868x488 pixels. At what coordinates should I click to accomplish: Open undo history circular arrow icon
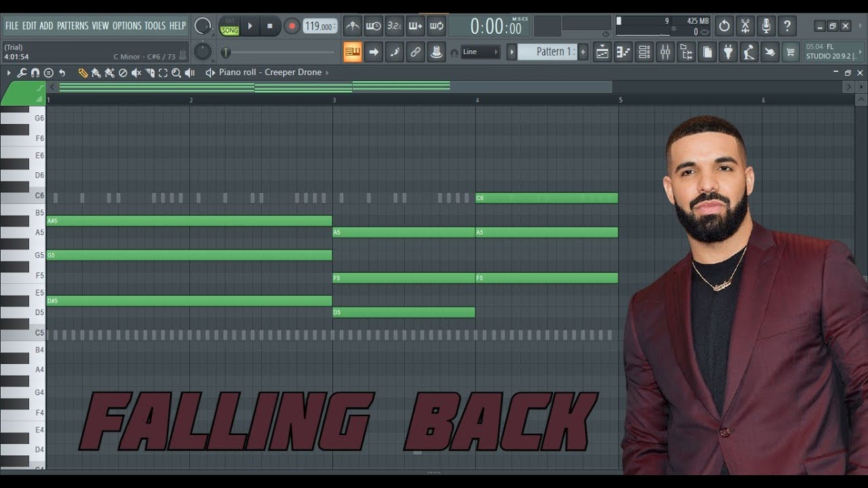[x=724, y=26]
